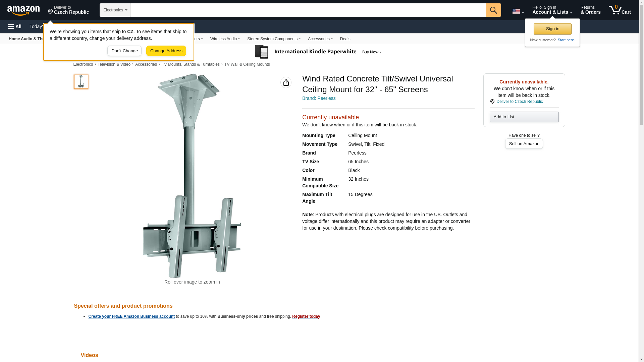Click the Don't Change button

coord(124,51)
